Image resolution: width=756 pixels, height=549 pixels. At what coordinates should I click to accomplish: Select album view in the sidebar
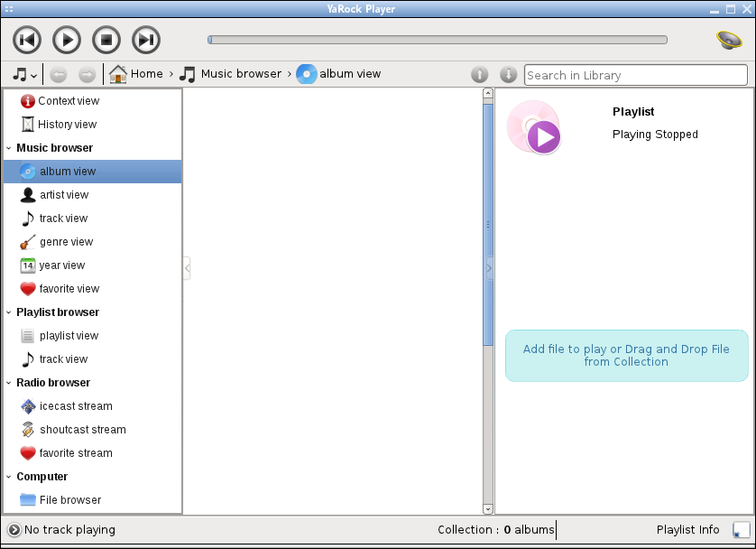93,172
